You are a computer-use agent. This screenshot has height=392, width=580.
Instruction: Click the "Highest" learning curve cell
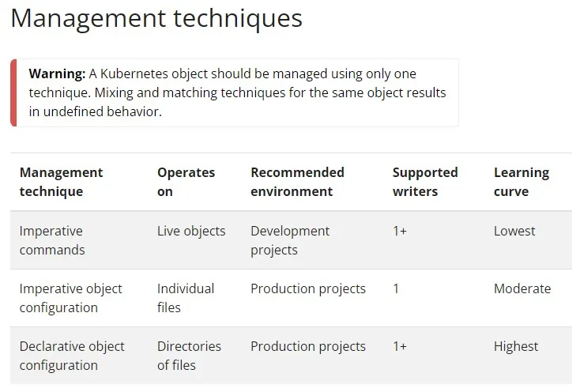pos(516,346)
